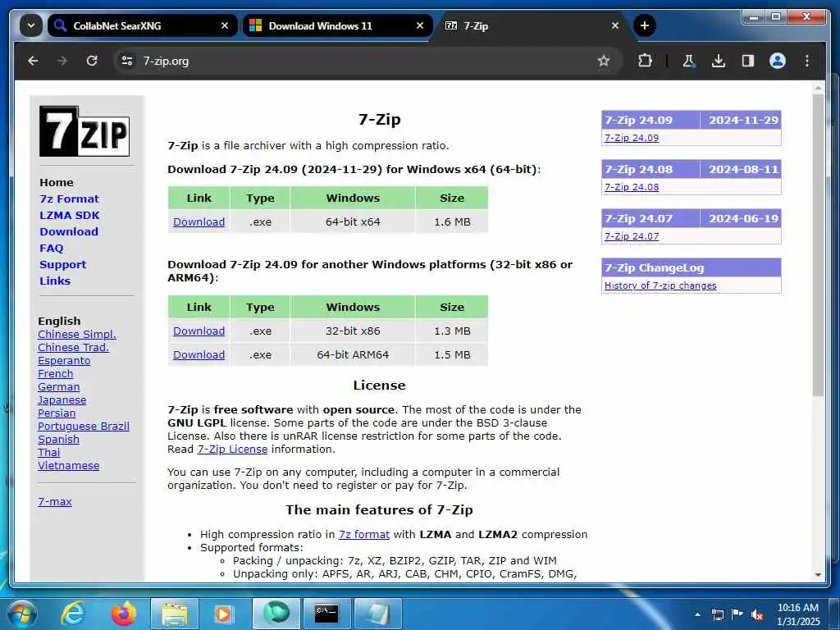Open Windows Explorer folder in taskbar

tap(175, 614)
